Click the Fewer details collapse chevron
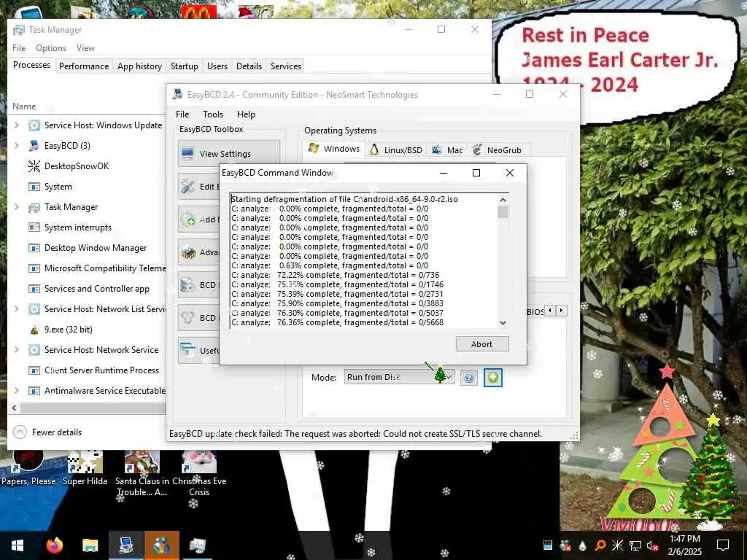 (x=20, y=432)
